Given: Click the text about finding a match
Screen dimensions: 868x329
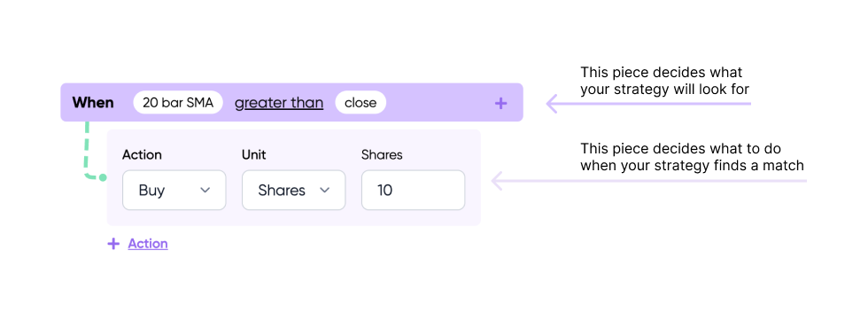Looking at the screenshot, I should tap(692, 157).
